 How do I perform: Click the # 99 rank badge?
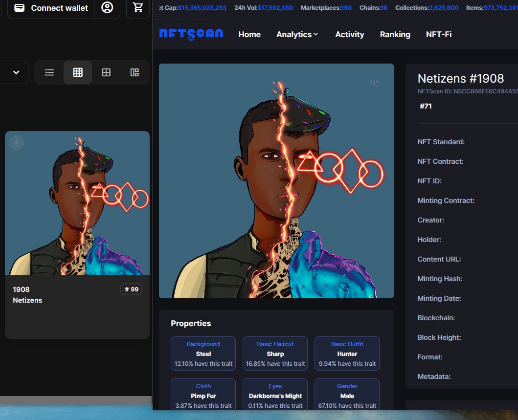click(x=132, y=289)
